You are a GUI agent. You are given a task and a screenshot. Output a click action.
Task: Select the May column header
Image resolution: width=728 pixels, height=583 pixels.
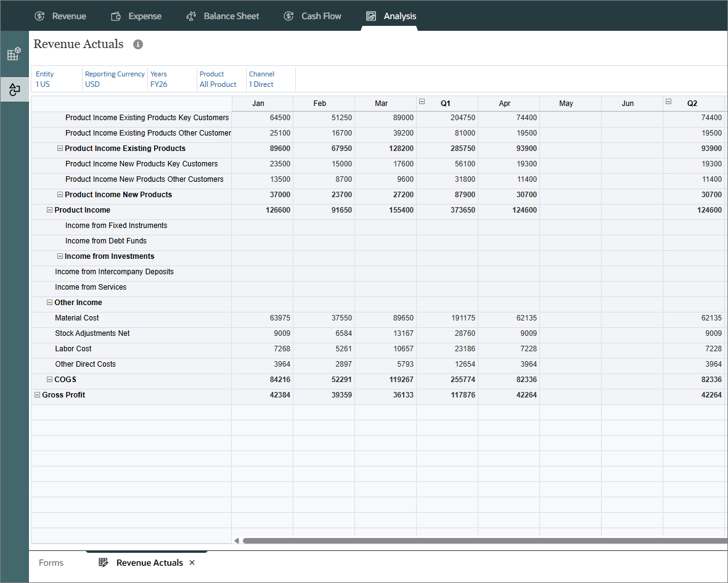point(570,104)
